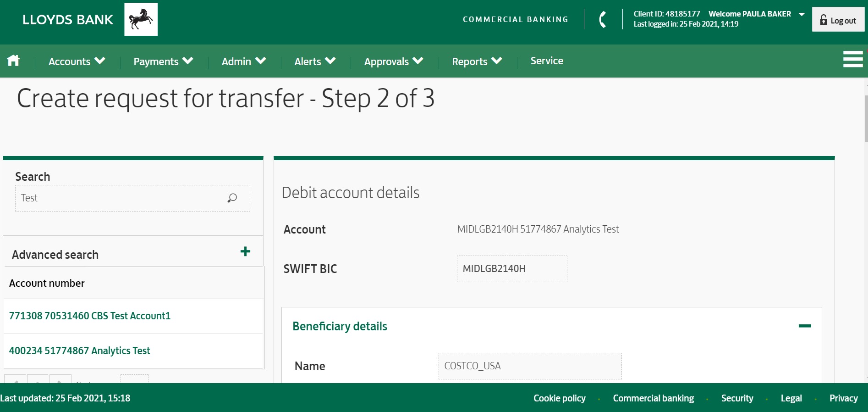Go to the Service page
The image size is (868, 412).
tap(547, 61)
